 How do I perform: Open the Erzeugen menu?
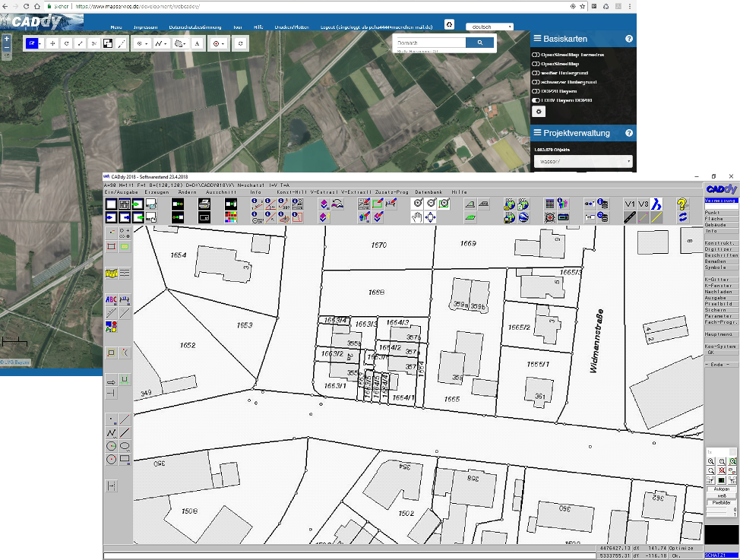pos(157,192)
